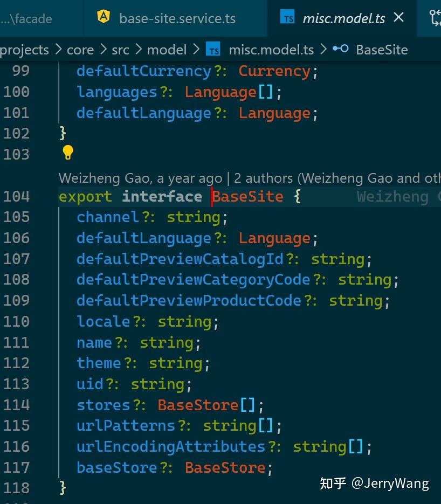Screen dimensions: 441x504
Task: Open the model breadcrumb folder
Action: 167,50
